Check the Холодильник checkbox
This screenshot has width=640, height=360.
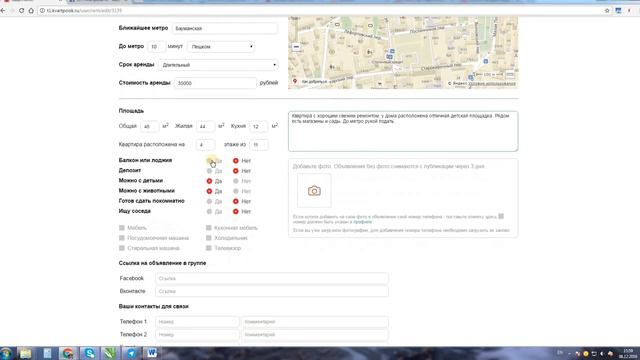click(209, 238)
